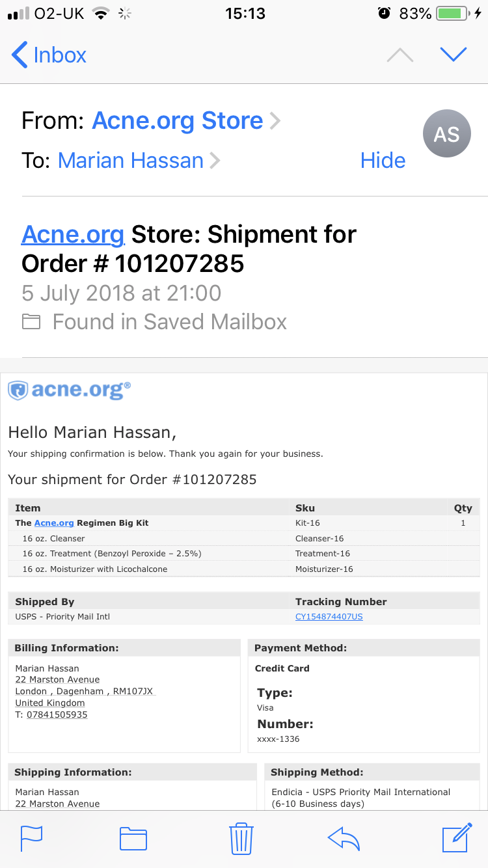Tap the Found in Saved Mailbox folder label
The image size is (488, 868).
click(154, 321)
